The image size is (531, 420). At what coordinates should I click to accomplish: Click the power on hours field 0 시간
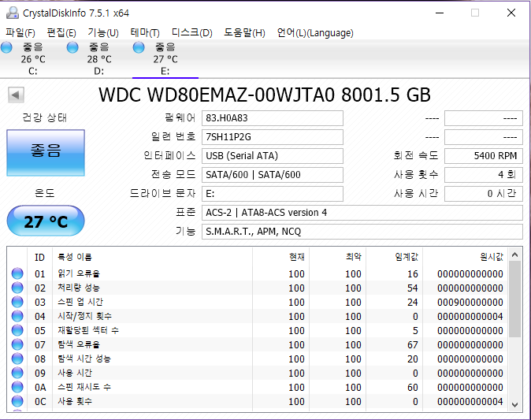483,194
